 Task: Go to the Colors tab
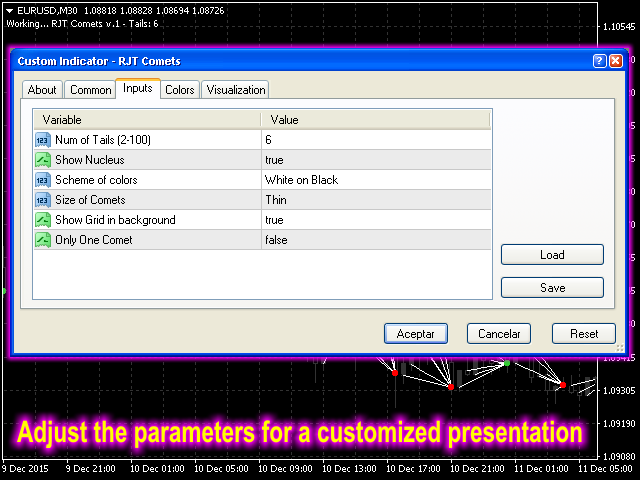(x=180, y=89)
